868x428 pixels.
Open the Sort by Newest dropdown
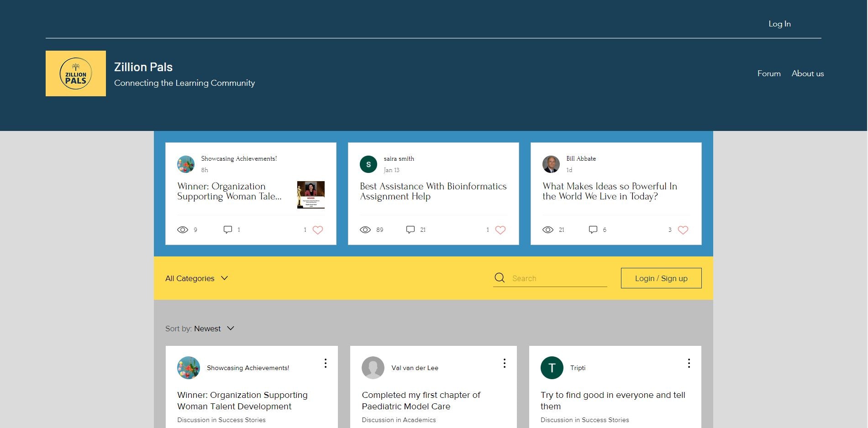pos(200,329)
